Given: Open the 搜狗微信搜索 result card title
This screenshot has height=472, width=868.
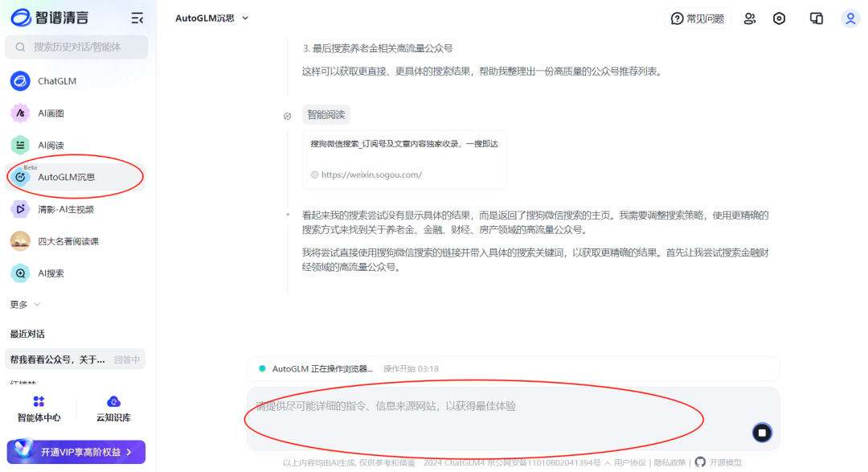Looking at the screenshot, I should 404,144.
